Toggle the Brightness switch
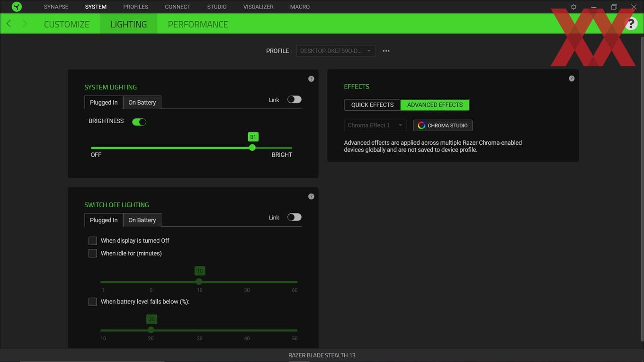 click(139, 122)
